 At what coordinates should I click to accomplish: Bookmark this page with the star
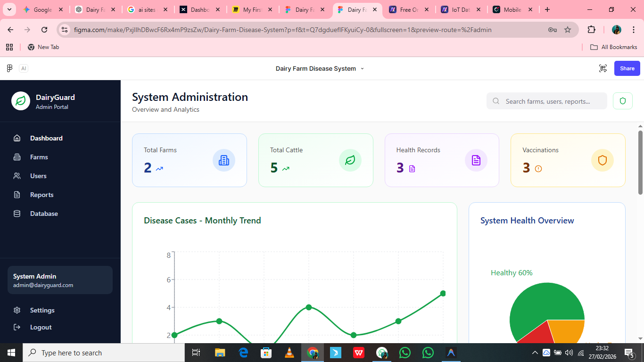568,30
